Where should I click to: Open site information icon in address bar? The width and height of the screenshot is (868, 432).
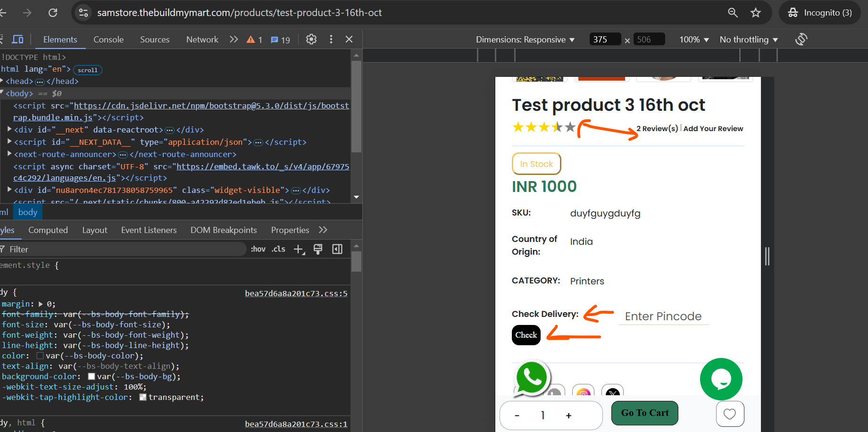83,13
